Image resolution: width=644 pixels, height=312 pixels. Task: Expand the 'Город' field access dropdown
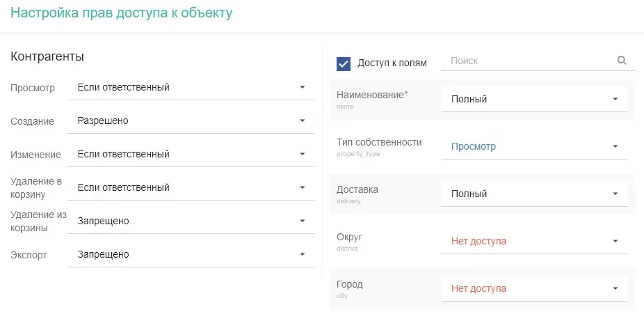[x=533, y=288]
